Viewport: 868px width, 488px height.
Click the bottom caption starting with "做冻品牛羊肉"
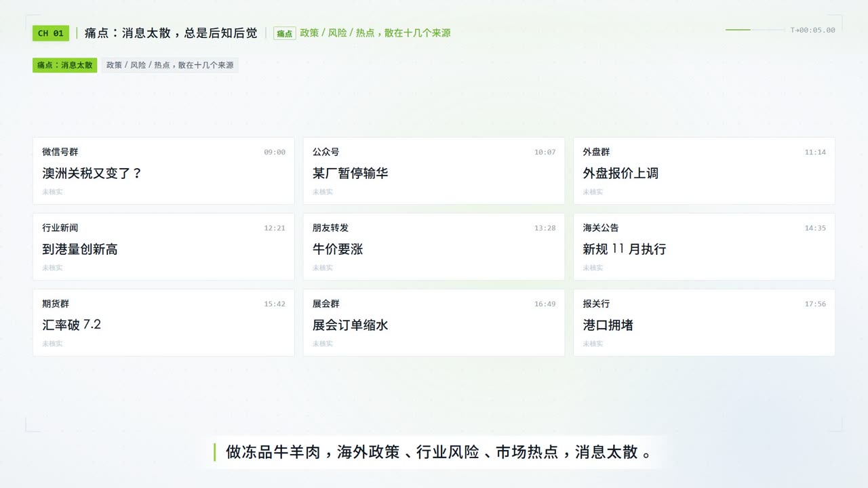(439, 452)
